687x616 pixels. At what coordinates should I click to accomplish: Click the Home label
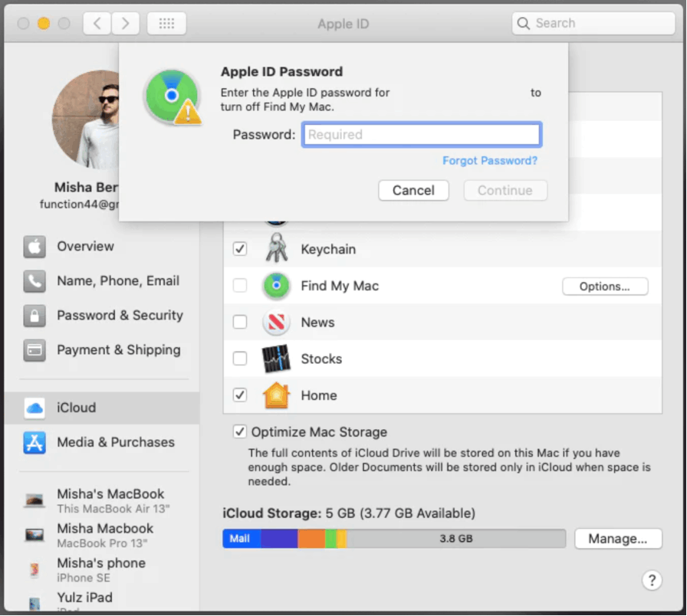point(319,395)
